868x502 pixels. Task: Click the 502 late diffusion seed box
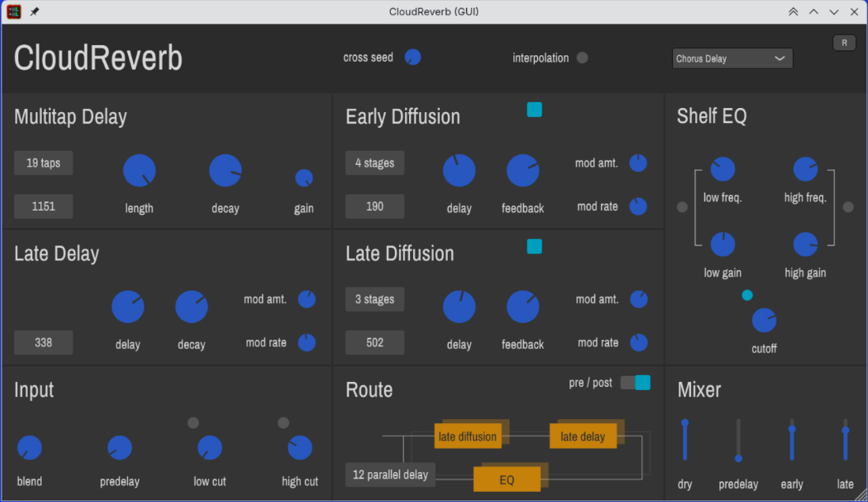[375, 343]
